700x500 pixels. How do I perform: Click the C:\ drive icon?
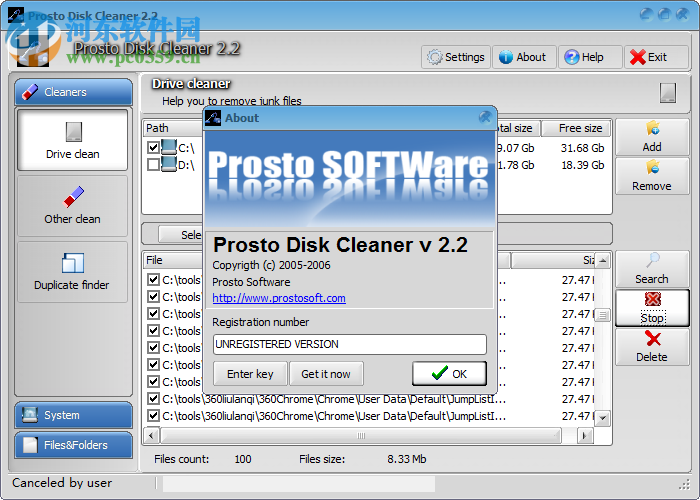[169, 147]
